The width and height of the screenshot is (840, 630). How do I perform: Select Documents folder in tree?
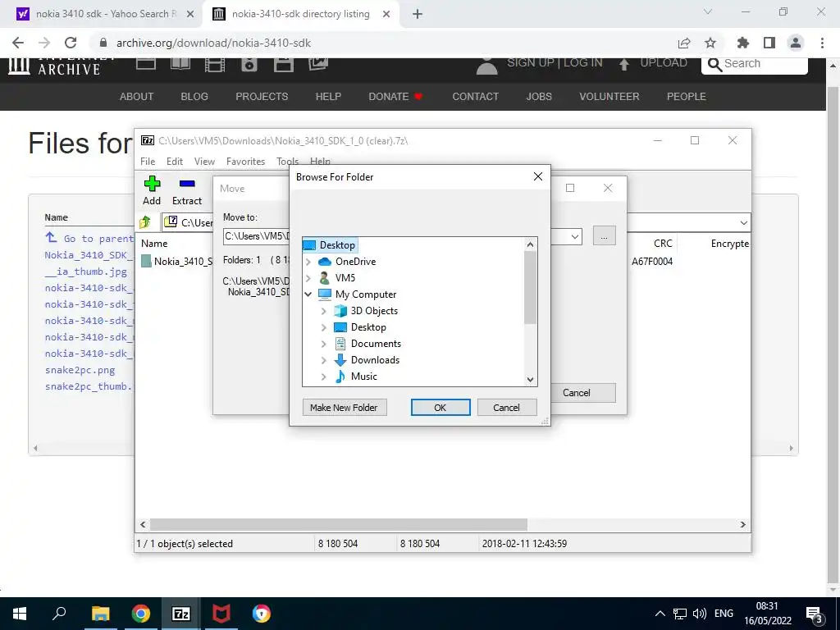click(x=367, y=344)
